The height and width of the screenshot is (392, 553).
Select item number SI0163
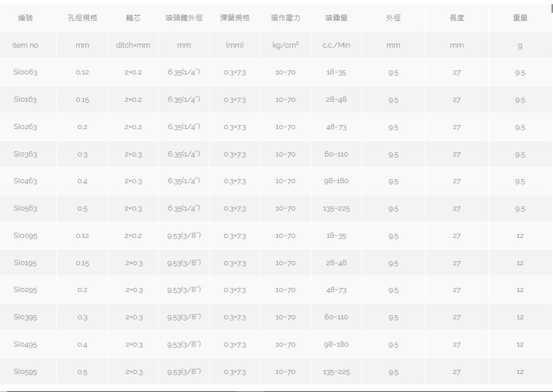[x=26, y=99]
